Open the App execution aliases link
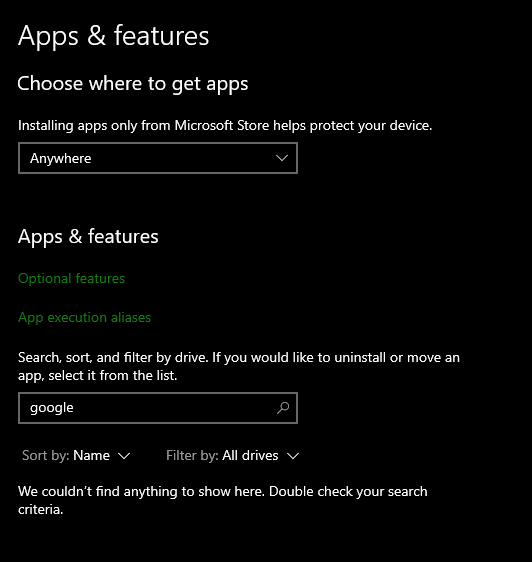 click(84, 318)
